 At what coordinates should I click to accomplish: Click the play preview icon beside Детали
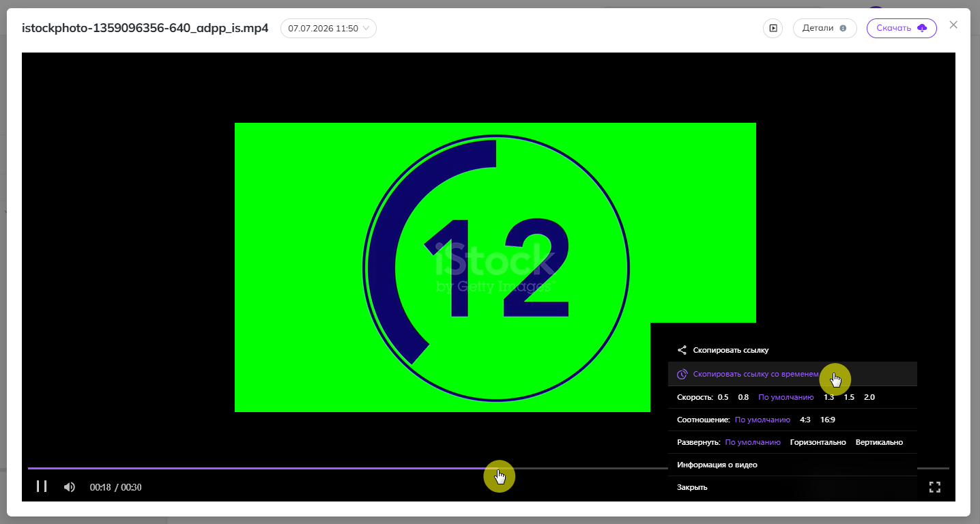click(x=773, y=29)
